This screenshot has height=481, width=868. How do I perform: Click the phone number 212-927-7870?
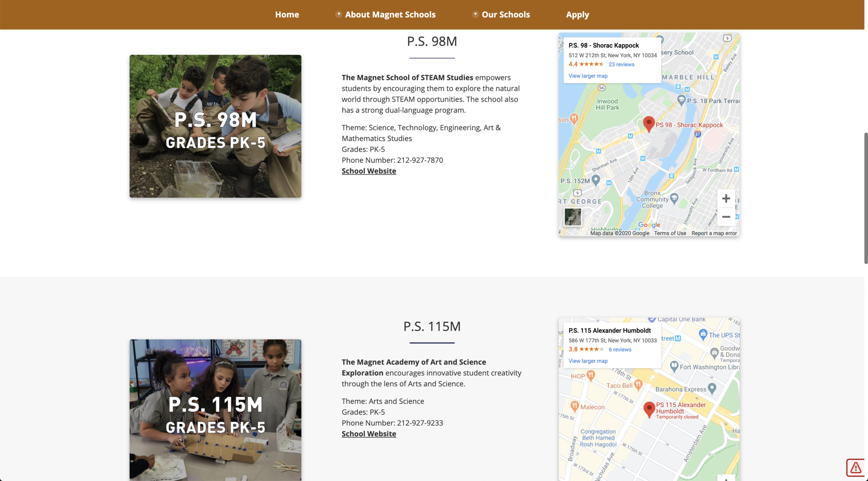pos(420,160)
